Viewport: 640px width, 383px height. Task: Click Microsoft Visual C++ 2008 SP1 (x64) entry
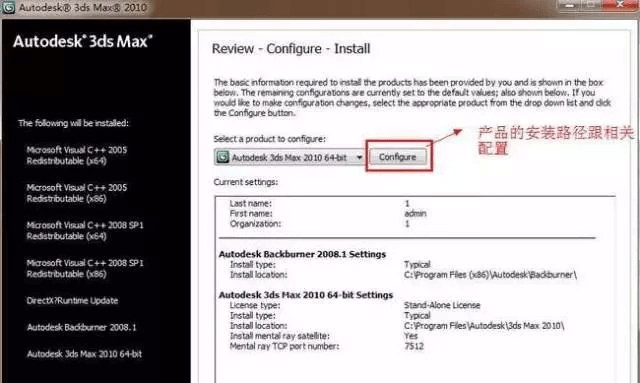85,231
